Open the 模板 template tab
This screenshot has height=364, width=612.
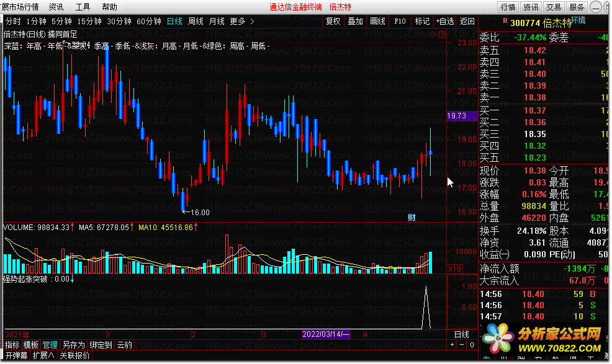coord(31,345)
